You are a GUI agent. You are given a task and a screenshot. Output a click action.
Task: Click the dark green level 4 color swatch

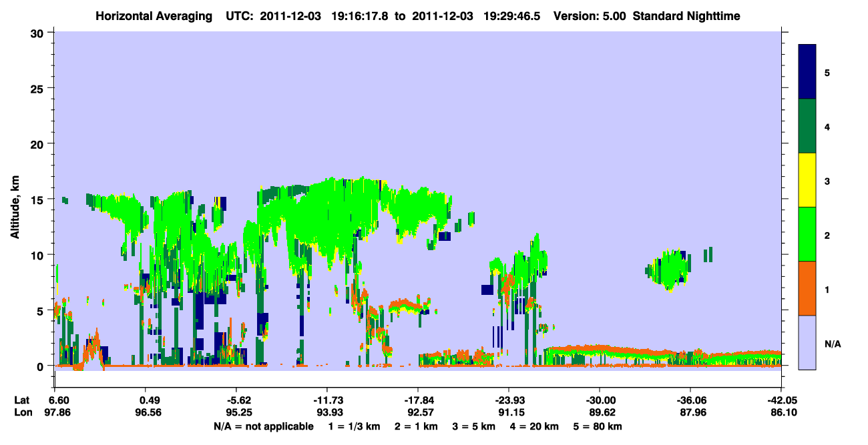807,126
